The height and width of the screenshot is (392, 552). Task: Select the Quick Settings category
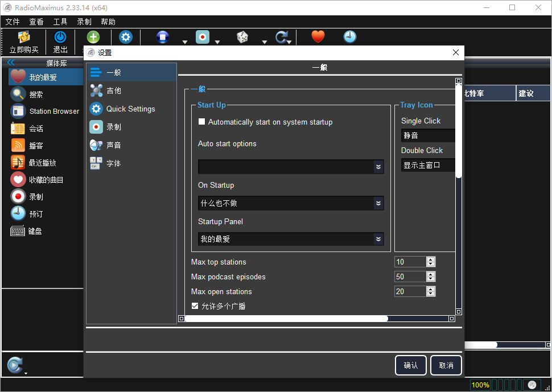click(131, 109)
